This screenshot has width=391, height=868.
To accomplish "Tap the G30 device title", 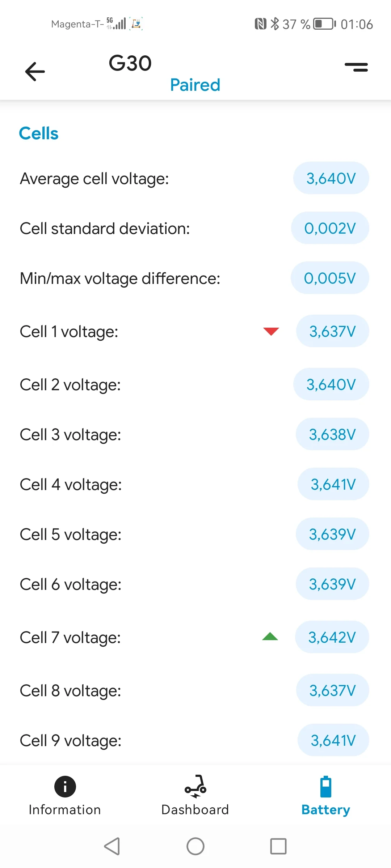I will tap(130, 63).
